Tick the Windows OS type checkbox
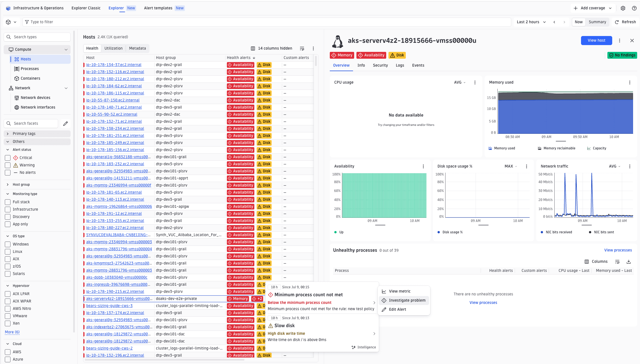 (8, 244)
